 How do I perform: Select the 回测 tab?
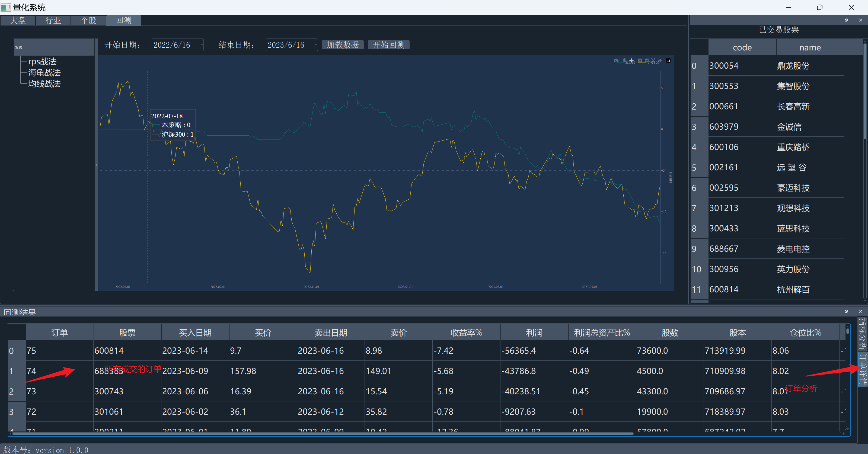[124, 20]
